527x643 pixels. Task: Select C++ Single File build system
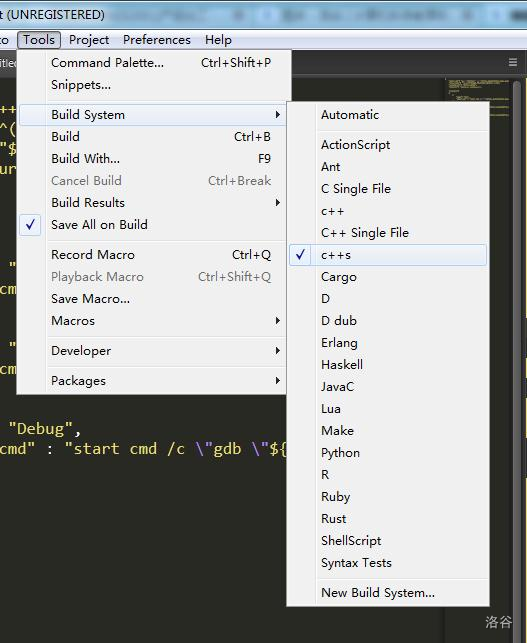click(x=388, y=233)
